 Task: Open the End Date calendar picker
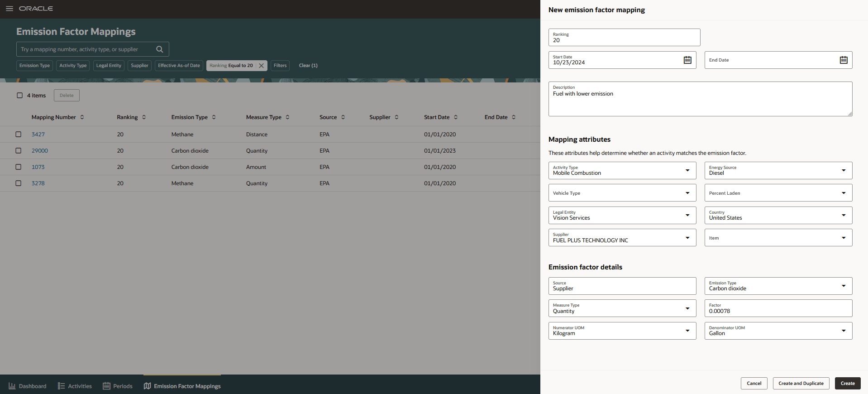(x=844, y=60)
